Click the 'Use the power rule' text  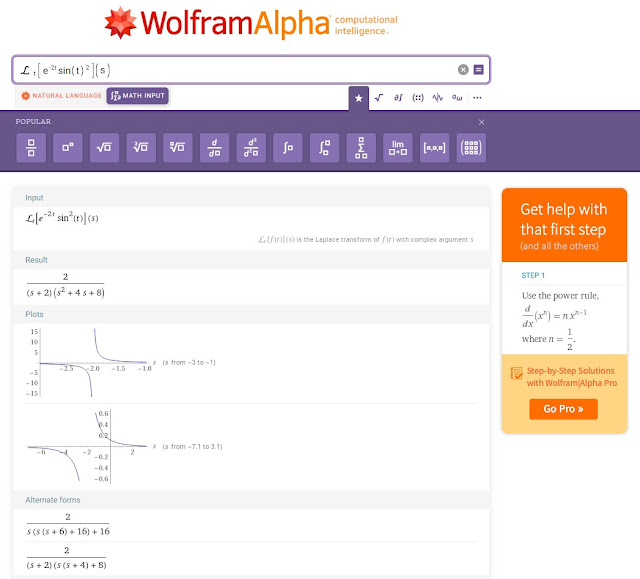(560, 295)
